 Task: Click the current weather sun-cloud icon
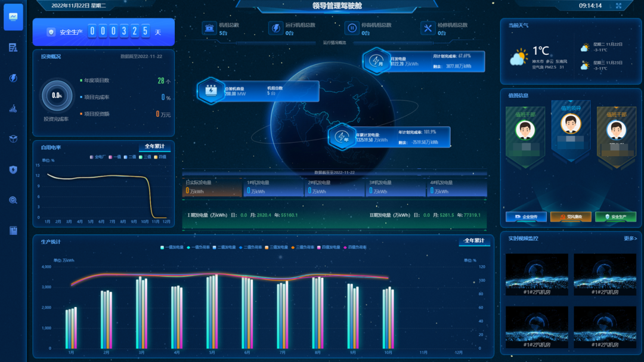(519, 57)
